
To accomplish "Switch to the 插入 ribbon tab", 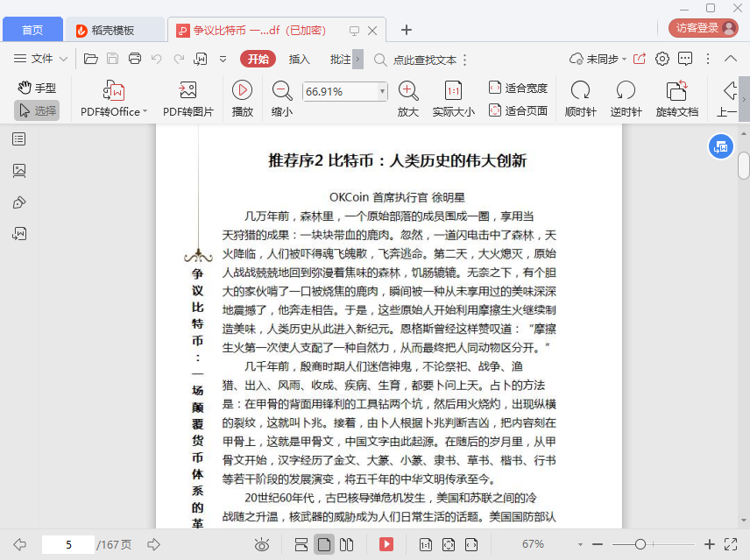I will point(300,59).
